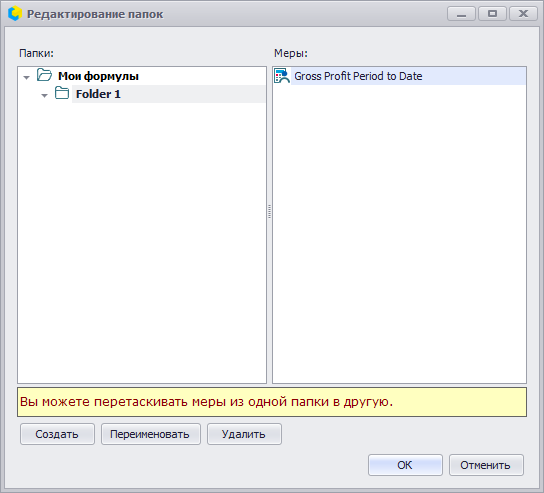Image resolution: width=544 pixels, height=493 pixels.
Task: Maximize the Редактирование папок window
Action: click(492, 14)
